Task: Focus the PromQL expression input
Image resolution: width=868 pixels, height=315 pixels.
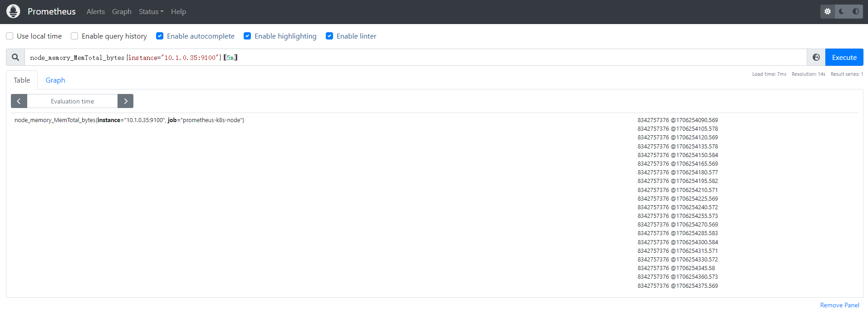Action: pos(416,57)
